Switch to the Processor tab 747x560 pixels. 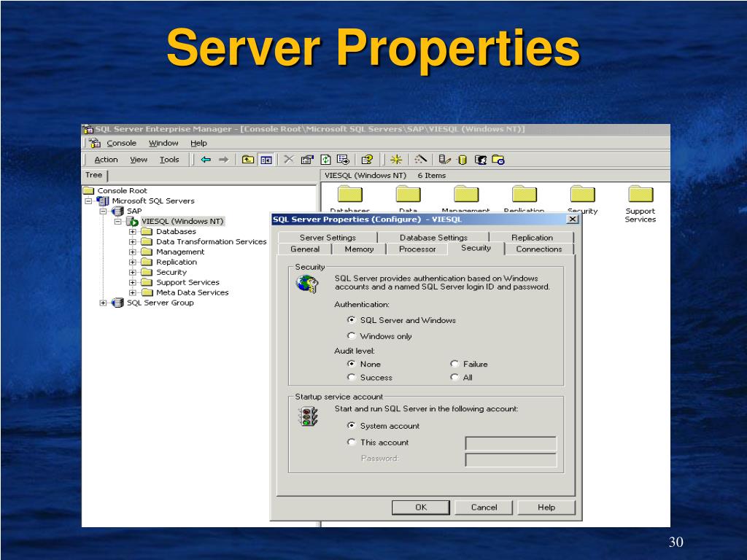417,249
